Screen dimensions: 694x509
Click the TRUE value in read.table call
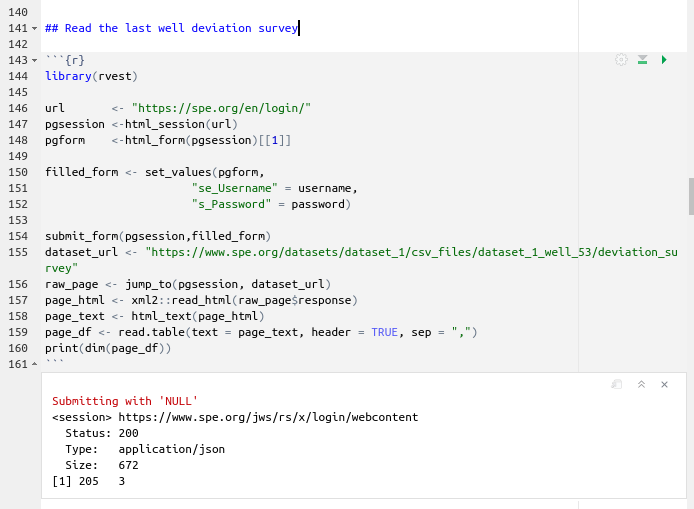(384, 332)
